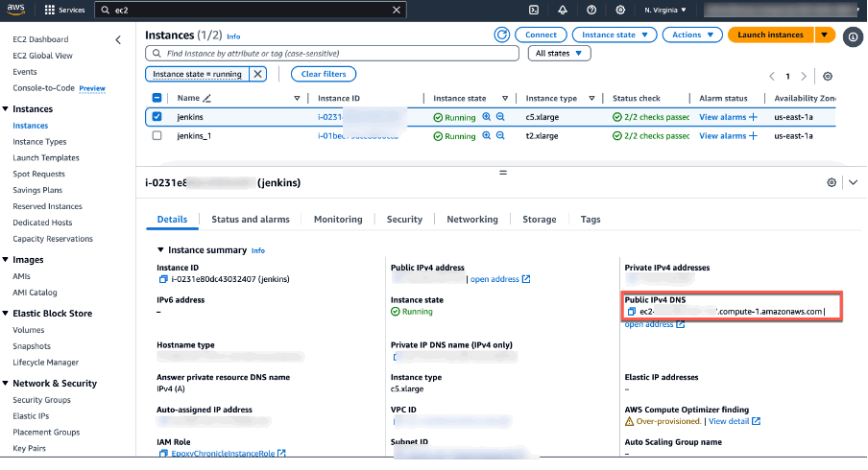
Task: Open the Services grid menu
Action: pyautogui.click(x=64, y=10)
